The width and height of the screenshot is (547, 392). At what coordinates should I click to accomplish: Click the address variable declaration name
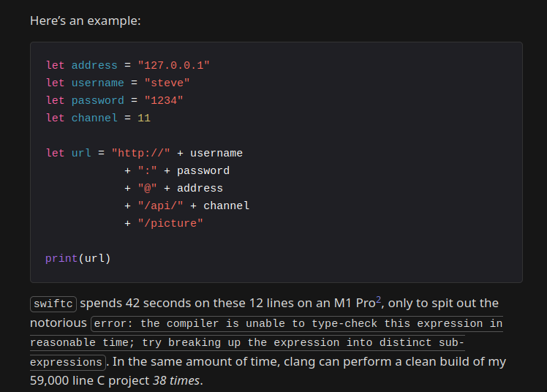pos(94,65)
